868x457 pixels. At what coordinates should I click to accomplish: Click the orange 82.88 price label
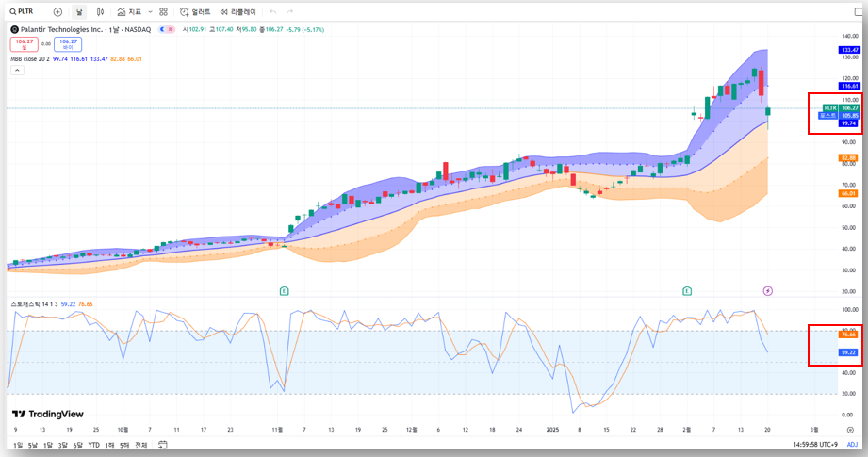tap(848, 157)
